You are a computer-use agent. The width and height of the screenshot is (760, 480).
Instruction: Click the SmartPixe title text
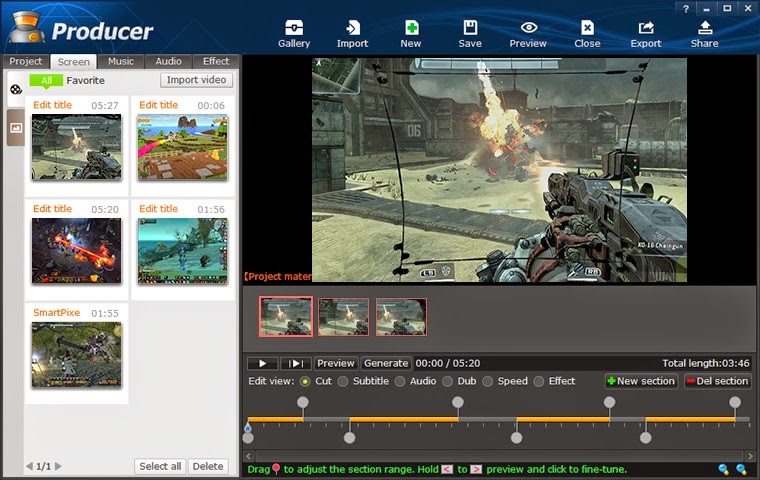click(56, 312)
